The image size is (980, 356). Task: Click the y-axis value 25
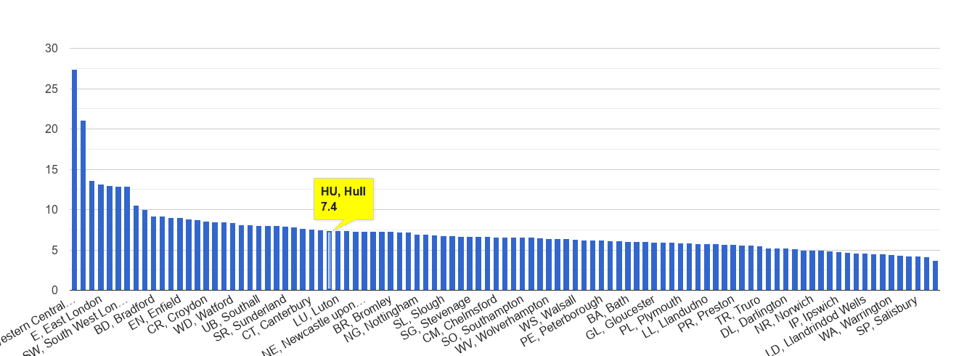pyautogui.click(x=52, y=89)
